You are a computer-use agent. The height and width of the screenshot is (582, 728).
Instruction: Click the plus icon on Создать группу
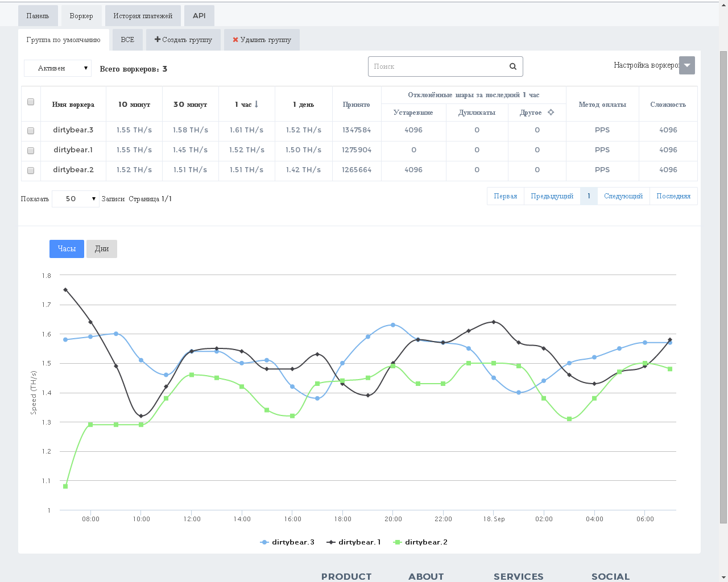[158, 40]
